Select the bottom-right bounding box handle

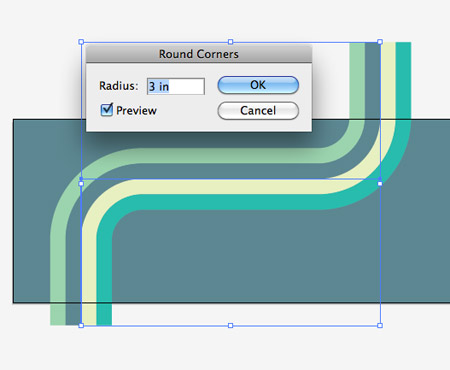coord(380,325)
